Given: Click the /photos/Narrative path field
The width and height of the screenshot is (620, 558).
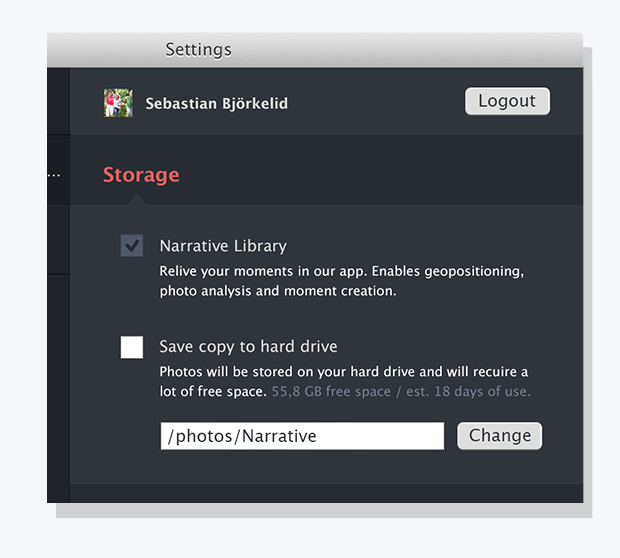Looking at the screenshot, I should tap(302, 436).
